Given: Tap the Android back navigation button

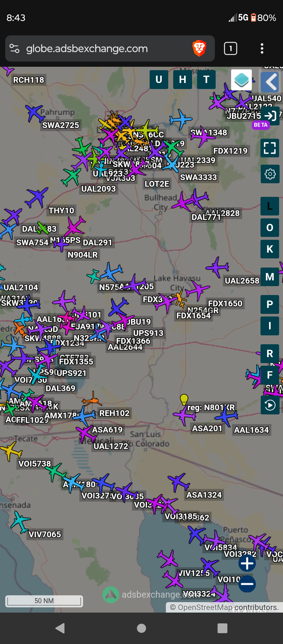Looking at the screenshot, I should (60, 628).
